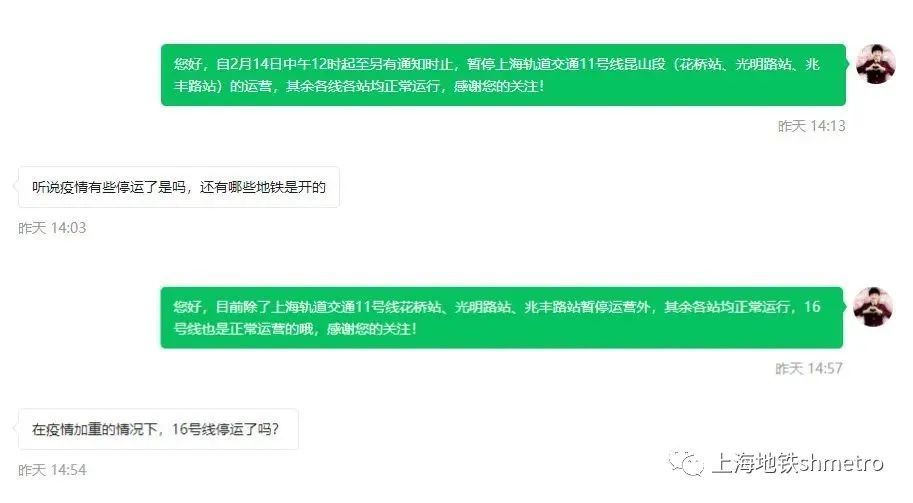
Task: Click the timestamp 昨天 14:03
Action: [52, 228]
